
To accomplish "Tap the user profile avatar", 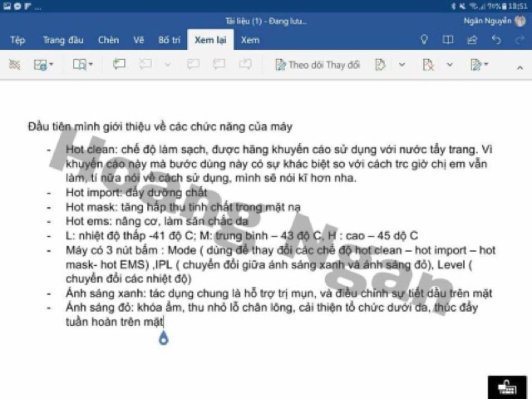I will pyautogui.click(x=520, y=21).
